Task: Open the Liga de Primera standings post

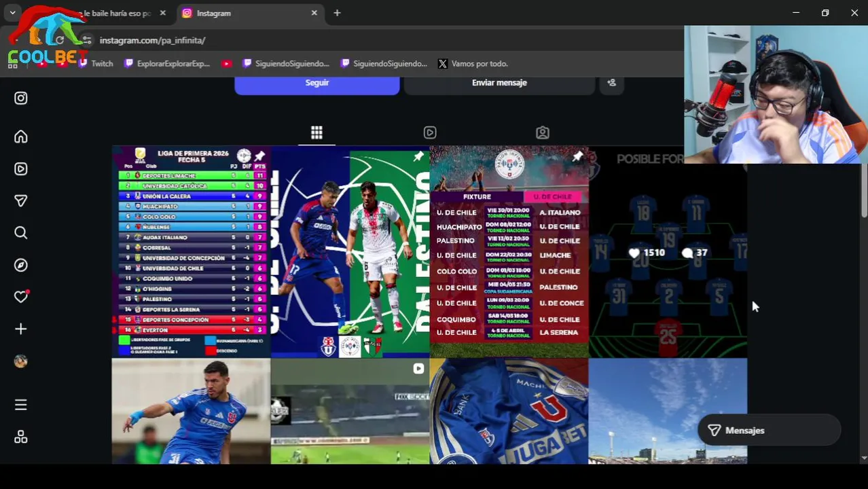Action: point(191,252)
